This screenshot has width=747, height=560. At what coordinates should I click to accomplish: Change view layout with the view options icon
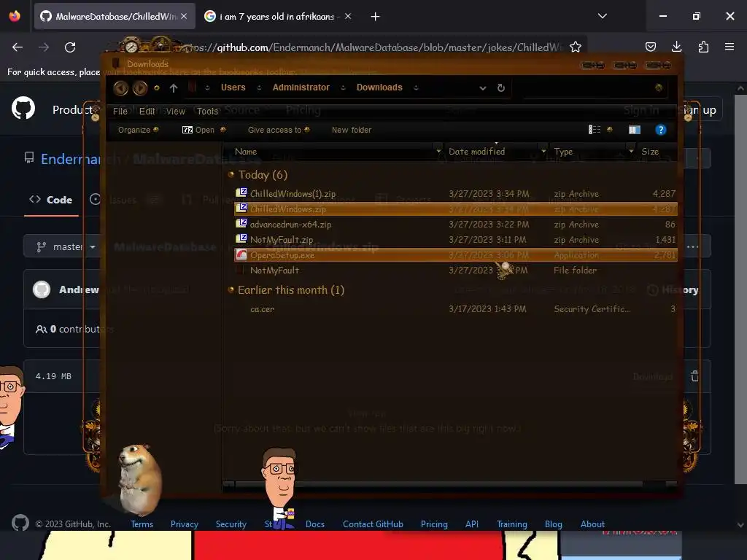pos(595,130)
